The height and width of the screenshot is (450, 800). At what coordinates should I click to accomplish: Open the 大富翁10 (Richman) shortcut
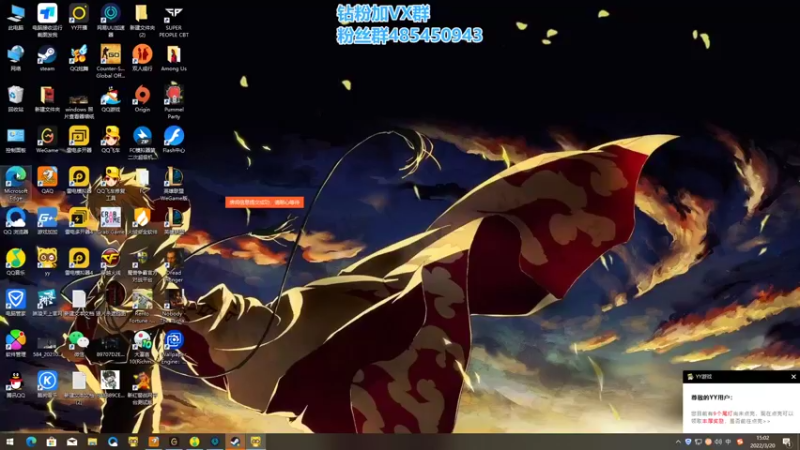(142, 347)
